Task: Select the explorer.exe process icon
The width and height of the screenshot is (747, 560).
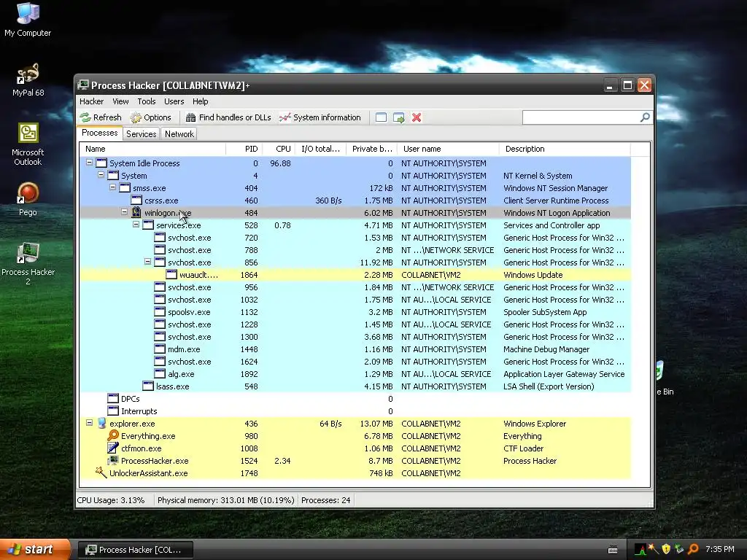Action: (101, 424)
